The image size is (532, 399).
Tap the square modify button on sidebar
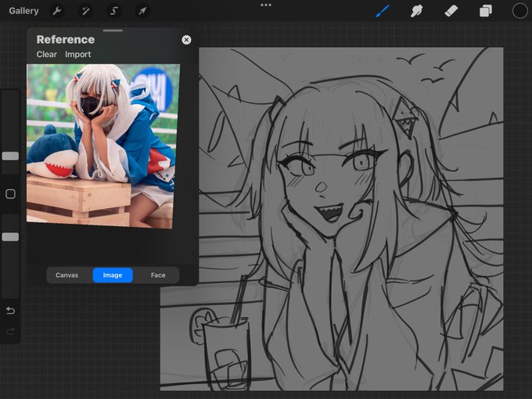tap(10, 194)
